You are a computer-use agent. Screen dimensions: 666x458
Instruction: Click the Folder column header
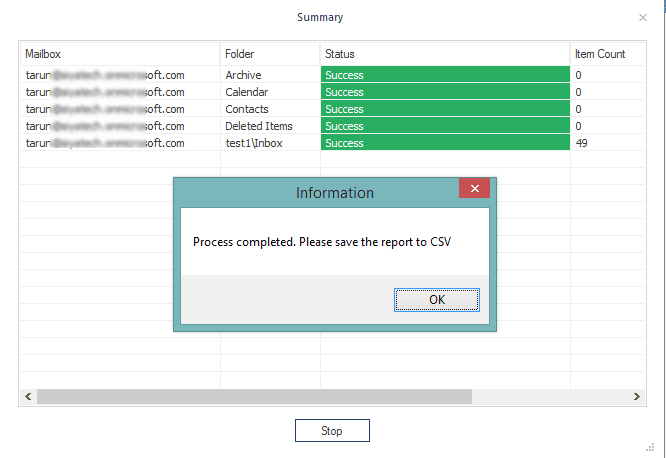[x=270, y=54]
